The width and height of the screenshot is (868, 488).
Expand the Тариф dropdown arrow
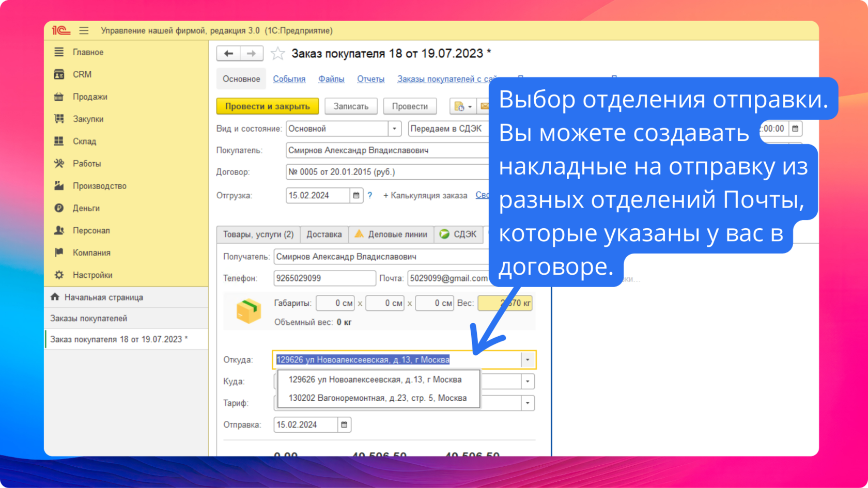[528, 403]
